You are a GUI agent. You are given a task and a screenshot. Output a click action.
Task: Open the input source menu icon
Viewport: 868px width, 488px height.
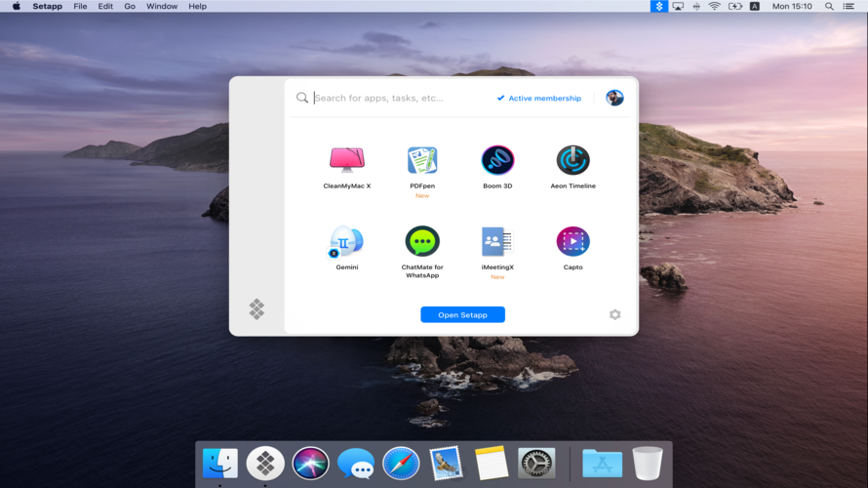pyautogui.click(x=755, y=6)
